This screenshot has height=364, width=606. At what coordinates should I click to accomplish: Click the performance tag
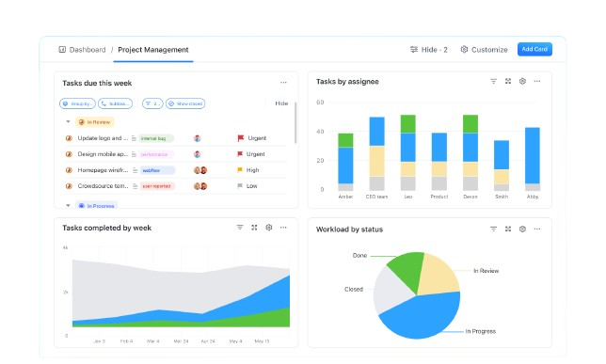tap(156, 154)
